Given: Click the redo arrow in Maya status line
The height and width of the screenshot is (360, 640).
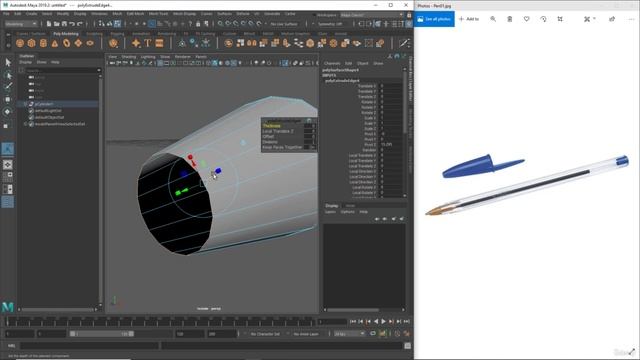Looking at the screenshot, I should [x=80, y=24].
